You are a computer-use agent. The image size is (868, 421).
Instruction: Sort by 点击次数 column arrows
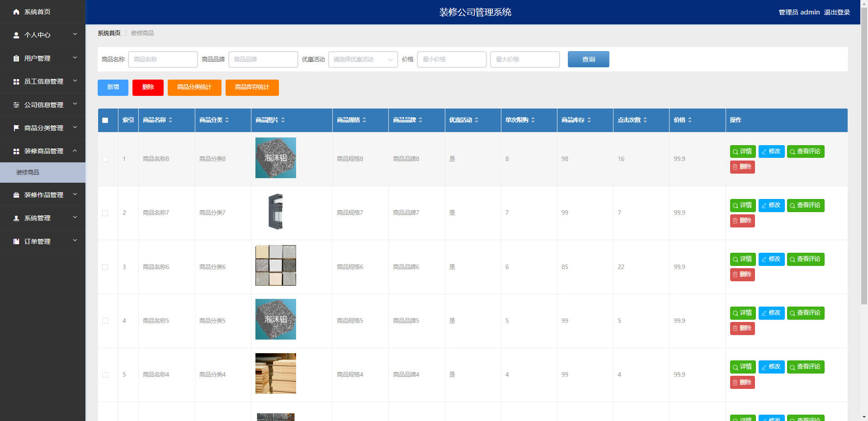coord(645,120)
